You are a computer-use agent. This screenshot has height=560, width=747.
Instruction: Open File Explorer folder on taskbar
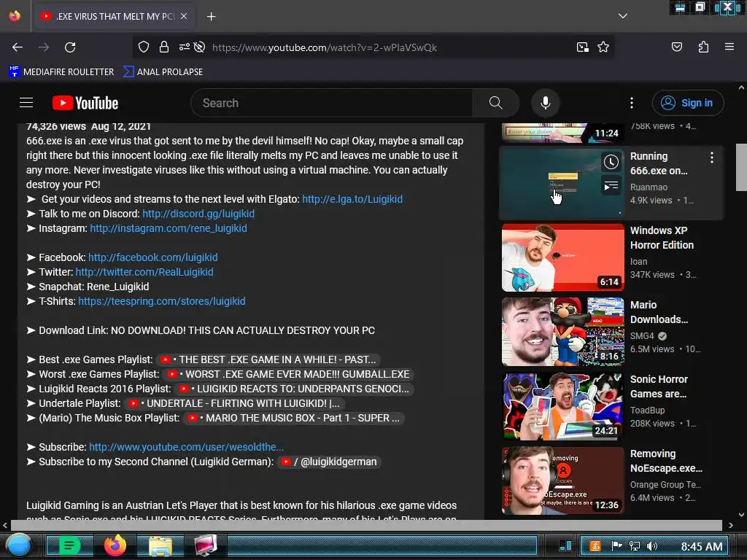(x=160, y=546)
